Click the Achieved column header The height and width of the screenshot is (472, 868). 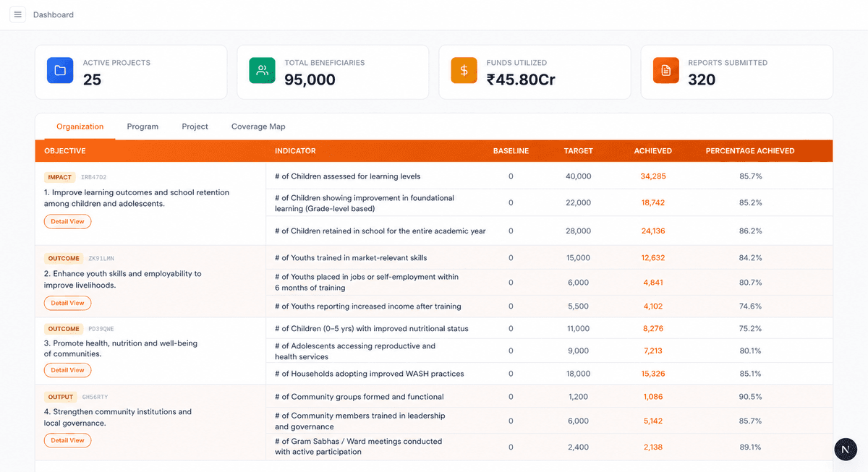652,151
